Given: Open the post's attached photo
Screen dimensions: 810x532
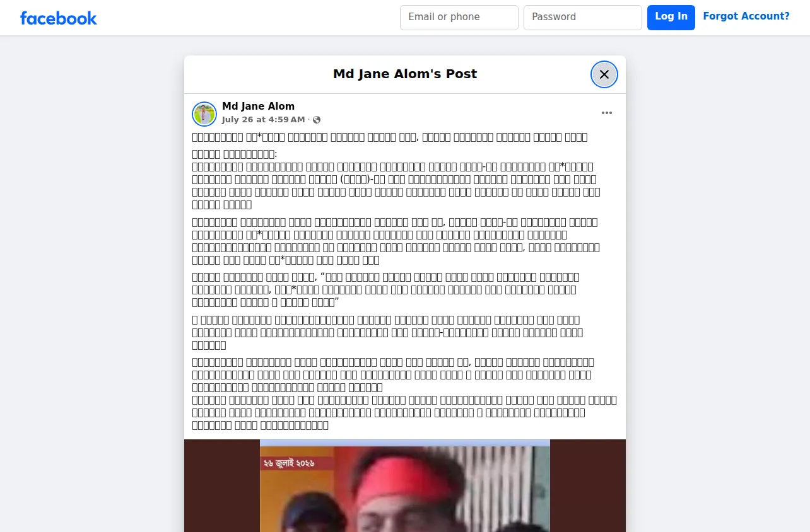Looking at the screenshot, I should point(405,485).
